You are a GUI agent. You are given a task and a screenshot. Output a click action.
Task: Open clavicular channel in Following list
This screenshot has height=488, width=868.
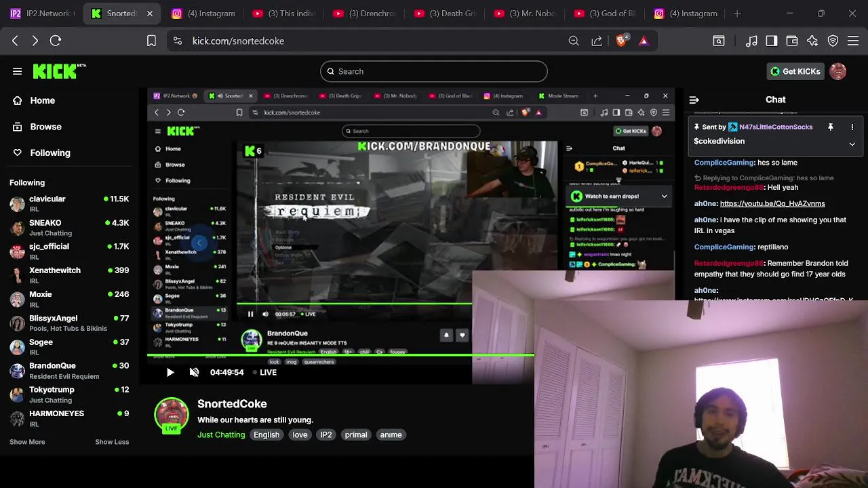click(69, 204)
